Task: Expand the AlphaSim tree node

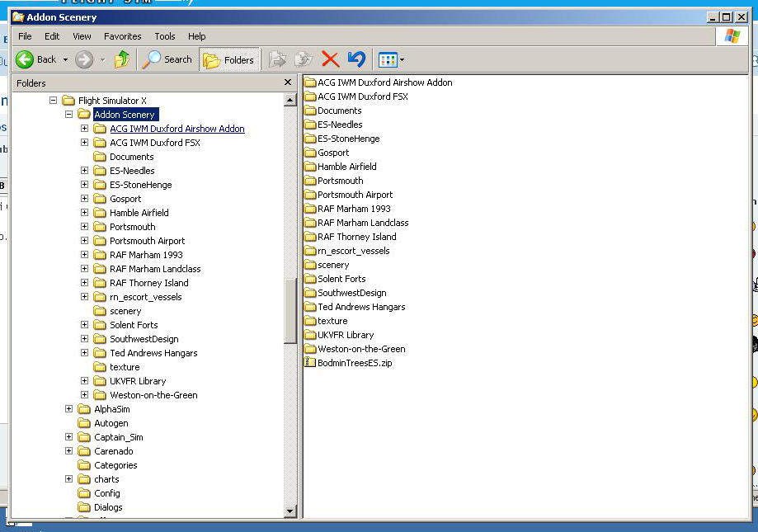Action: [x=68, y=409]
